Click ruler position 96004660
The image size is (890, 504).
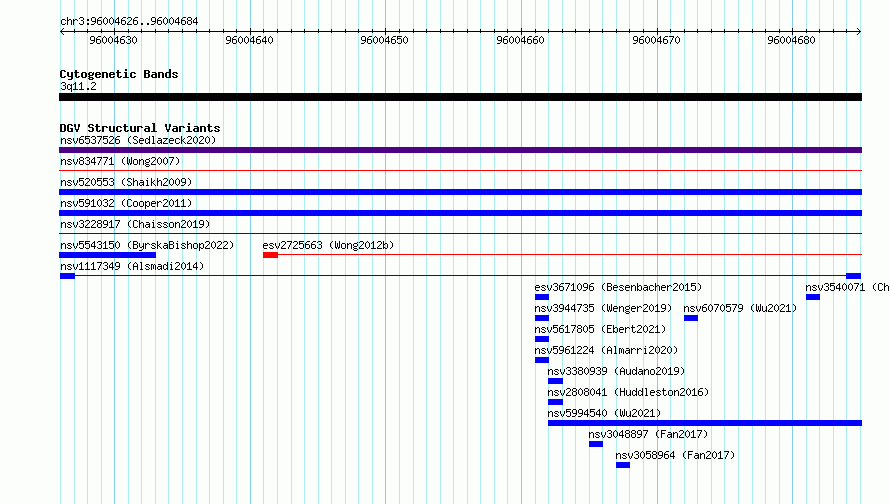point(520,40)
